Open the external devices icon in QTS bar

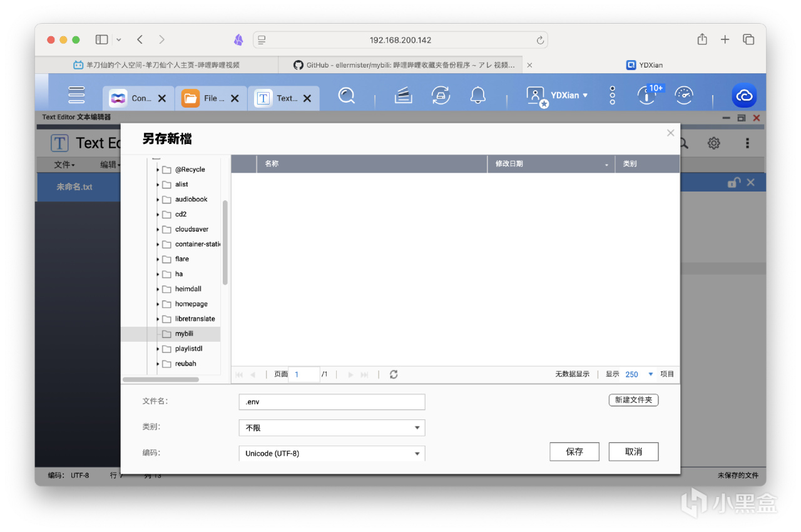pyautogui.click(x=441, y=96)
